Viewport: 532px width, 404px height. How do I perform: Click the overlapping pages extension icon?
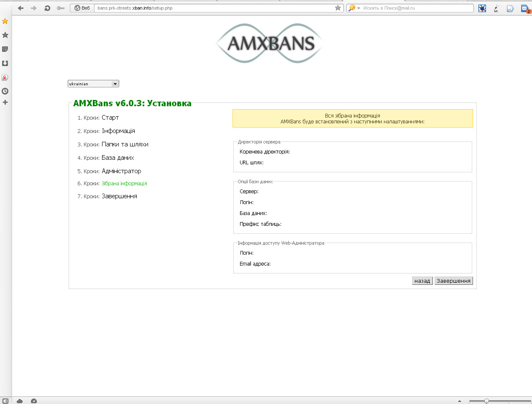[x=510, y=8]
